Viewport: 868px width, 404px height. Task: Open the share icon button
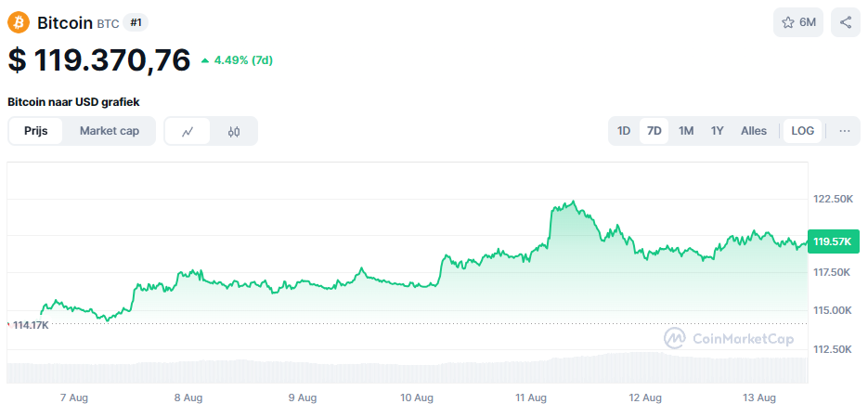coord(846,22)
